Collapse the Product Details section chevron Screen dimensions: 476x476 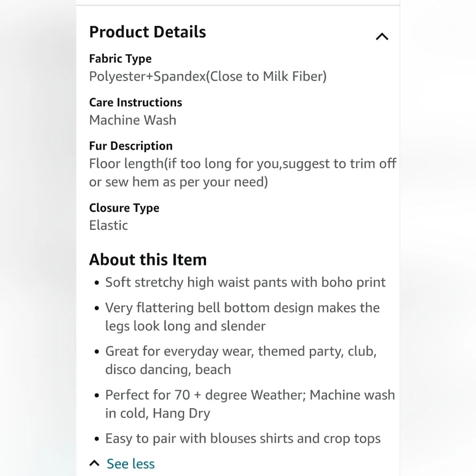[x=382, y=37]
